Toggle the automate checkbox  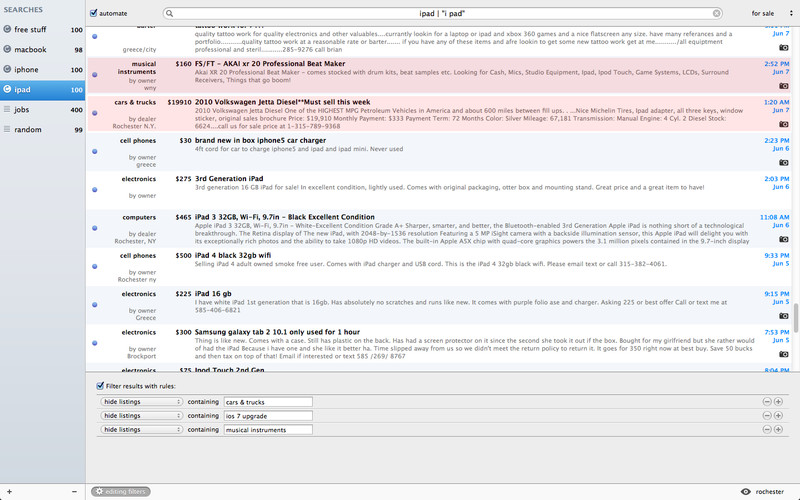click(93, 13)
